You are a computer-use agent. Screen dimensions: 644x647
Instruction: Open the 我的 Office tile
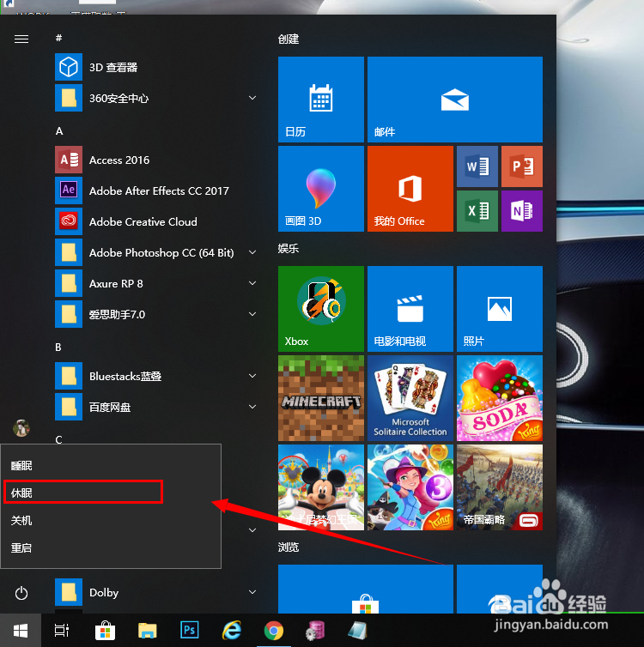click(410, 189)
